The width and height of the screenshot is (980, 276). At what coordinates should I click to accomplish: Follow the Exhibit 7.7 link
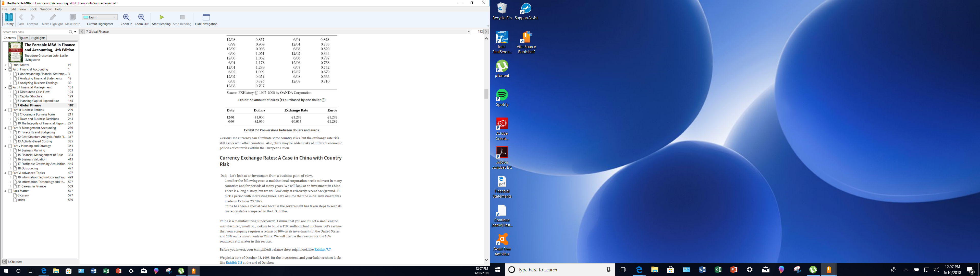point(323,250)
